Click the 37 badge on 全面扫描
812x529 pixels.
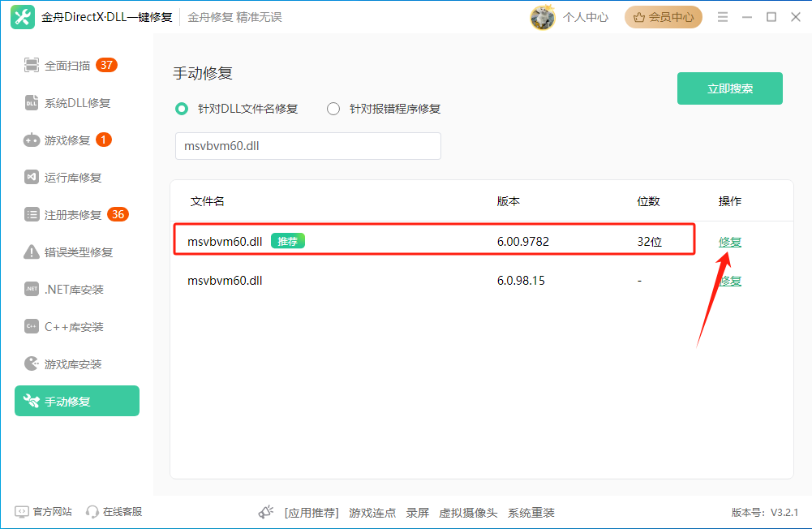[107, 65]
